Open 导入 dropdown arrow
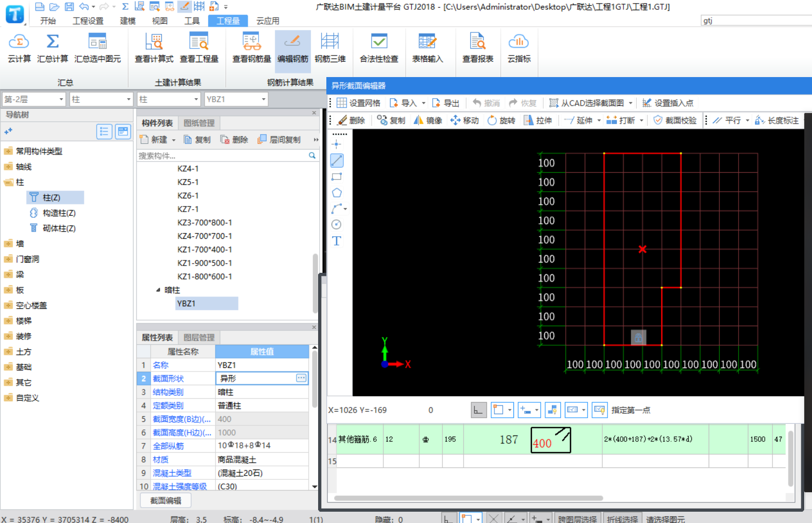Image resolution: width=812 pixels, height=523 pixels. click(x=423, y=103)
